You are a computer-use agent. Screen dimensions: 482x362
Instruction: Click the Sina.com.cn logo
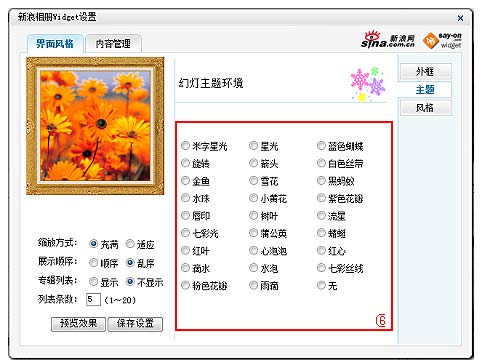388,40
